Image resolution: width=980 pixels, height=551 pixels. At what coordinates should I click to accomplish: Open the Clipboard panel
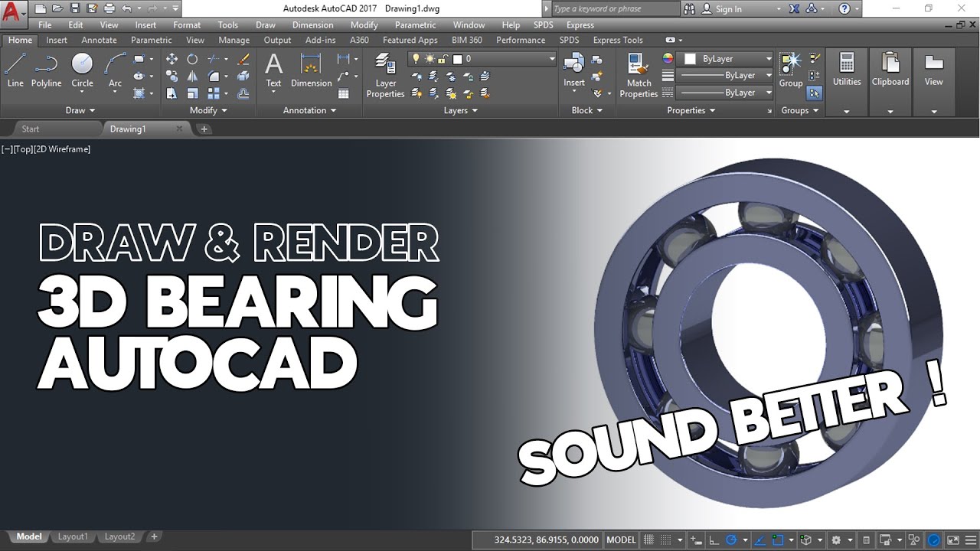890,81
